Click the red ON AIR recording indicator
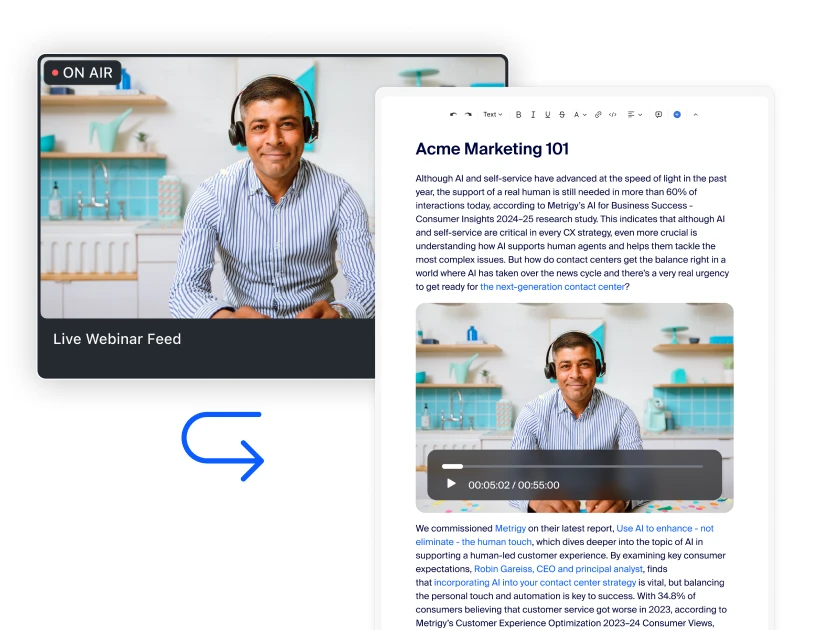The height and width of the screenshot is (630, 840). (83, 72)
